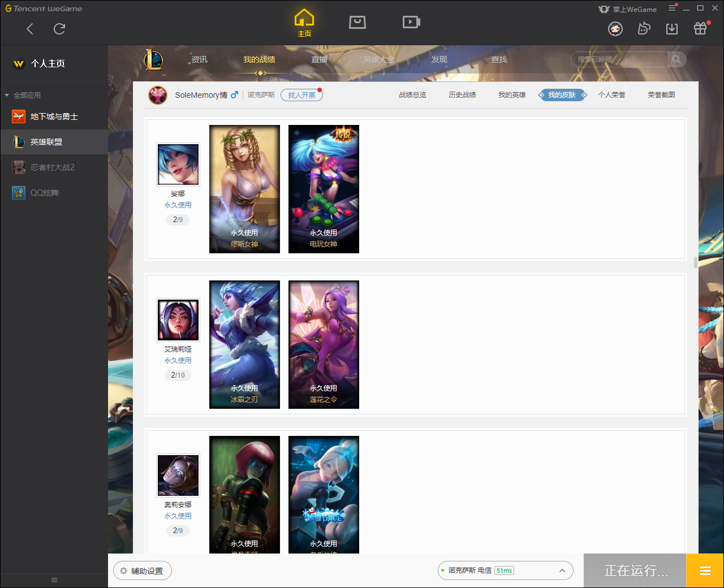
Task: Go back using the back arrow
Action: (30, 29)
